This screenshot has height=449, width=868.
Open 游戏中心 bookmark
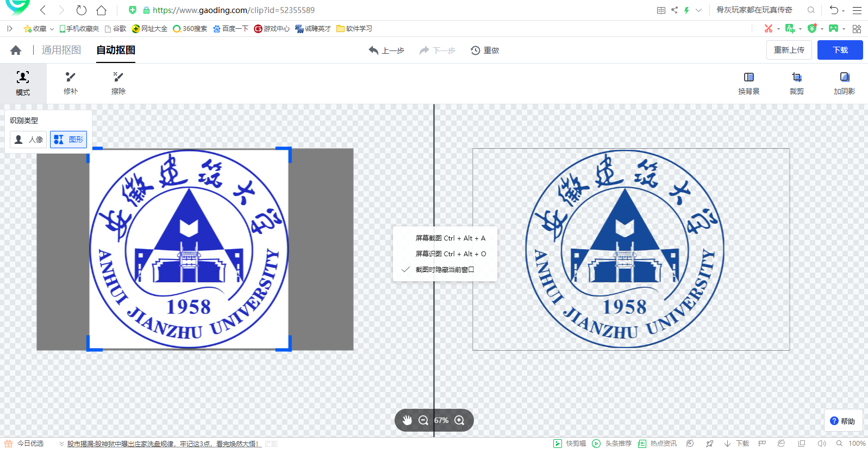272,29
